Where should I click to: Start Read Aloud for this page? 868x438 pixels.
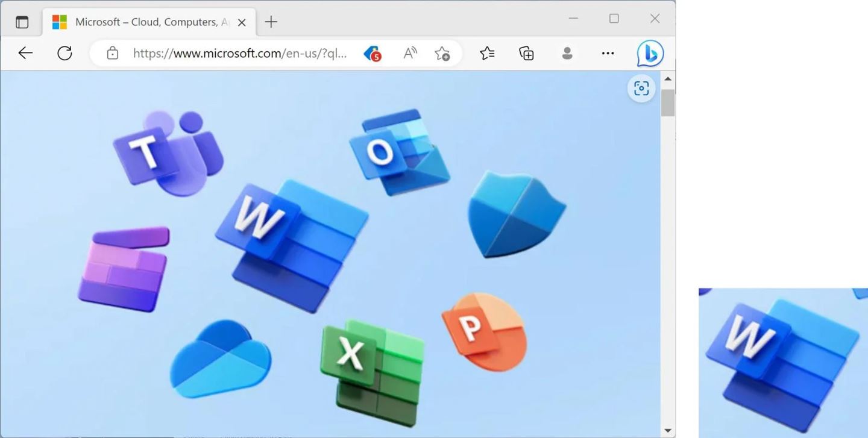pyautogui.click(x=409, y=53)
